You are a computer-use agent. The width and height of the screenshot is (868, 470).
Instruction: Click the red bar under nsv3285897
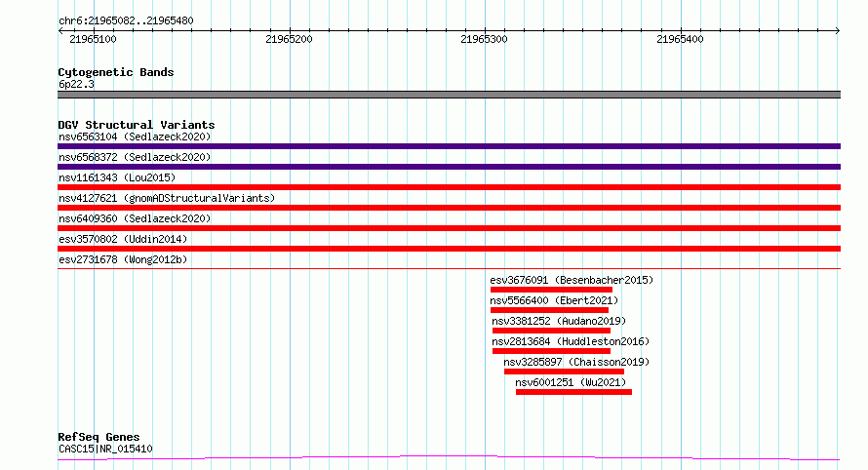564,372
